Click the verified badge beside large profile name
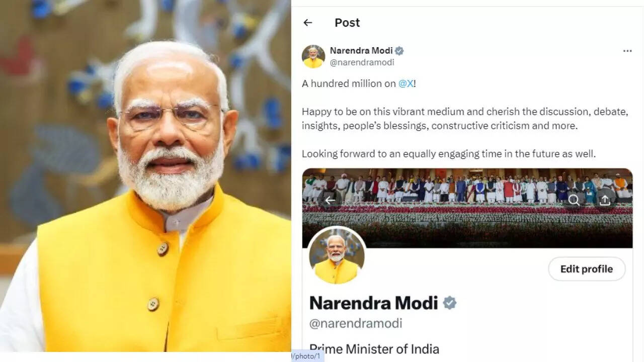The width and height of the screenshot is (644, 362). (449, 303)
